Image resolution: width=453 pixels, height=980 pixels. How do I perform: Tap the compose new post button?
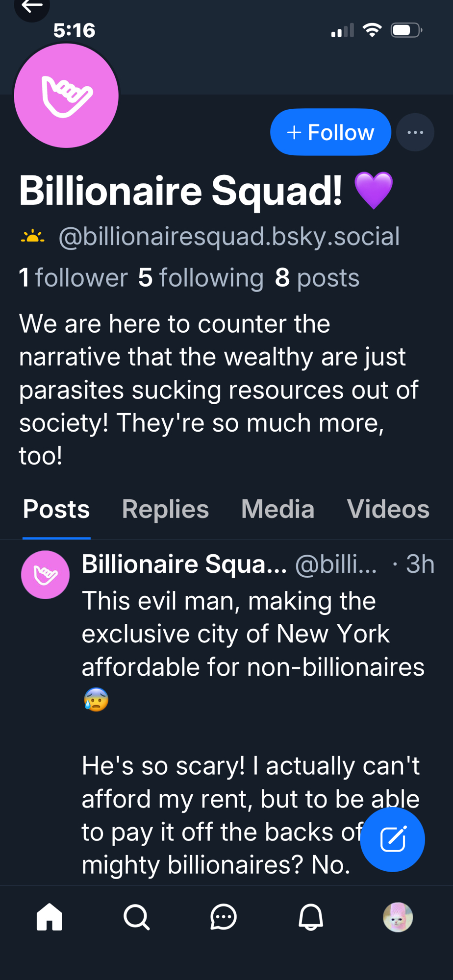[392, 839]
